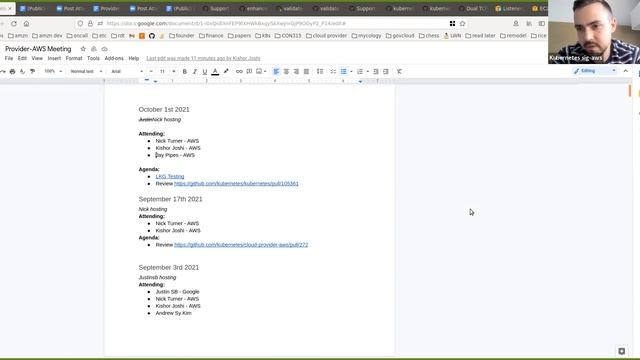Star the Provider-AWS Meeting document
The image size is (640, 360).
(83, 49)
